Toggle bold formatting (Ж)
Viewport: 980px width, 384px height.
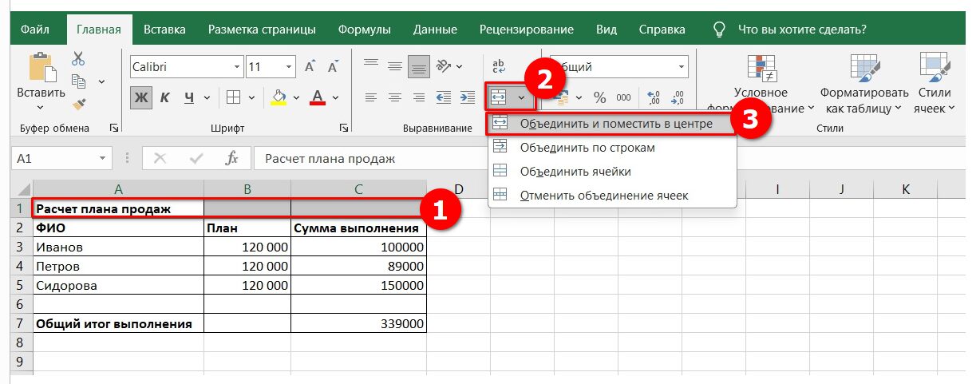[x=142, y=97]
